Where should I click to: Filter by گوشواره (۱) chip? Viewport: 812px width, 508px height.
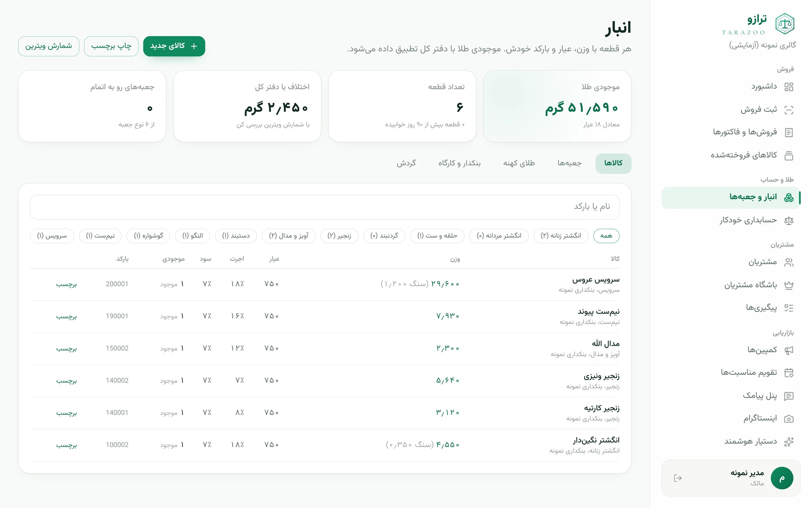pos(148,236)
